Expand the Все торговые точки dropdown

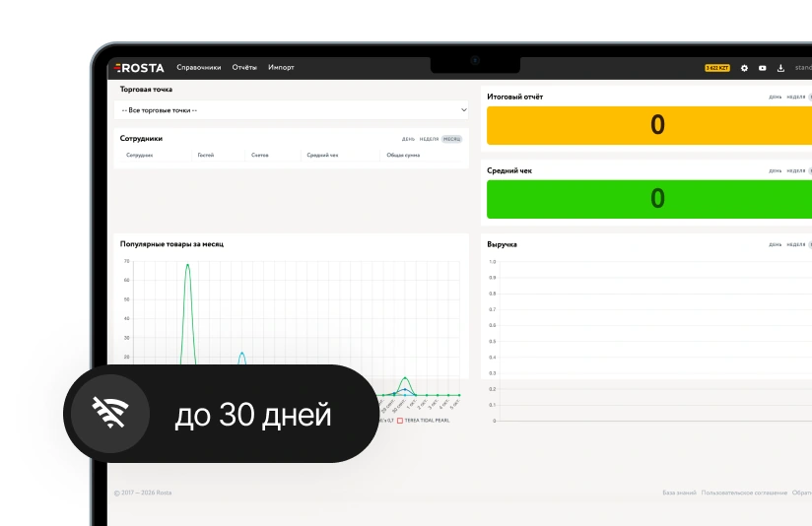[x=291, y=109]
